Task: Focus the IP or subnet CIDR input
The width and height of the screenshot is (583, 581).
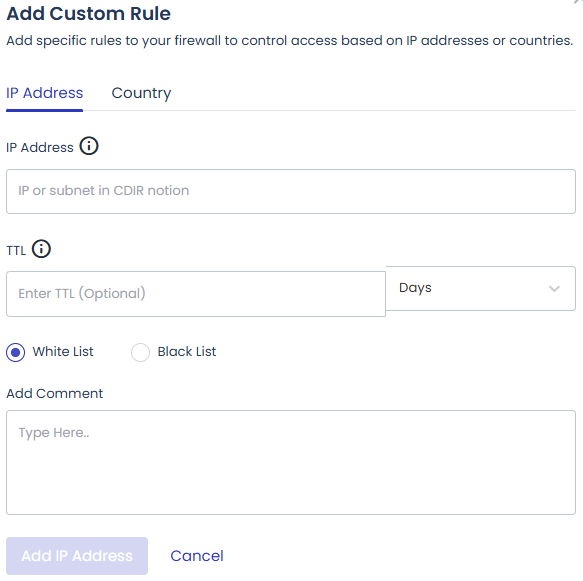Action: (291, 191)
